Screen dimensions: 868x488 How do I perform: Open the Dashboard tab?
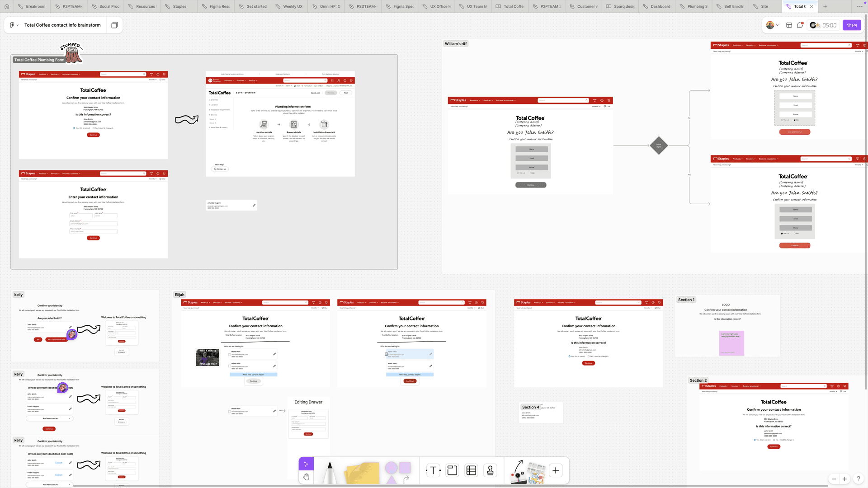(656, 6)
